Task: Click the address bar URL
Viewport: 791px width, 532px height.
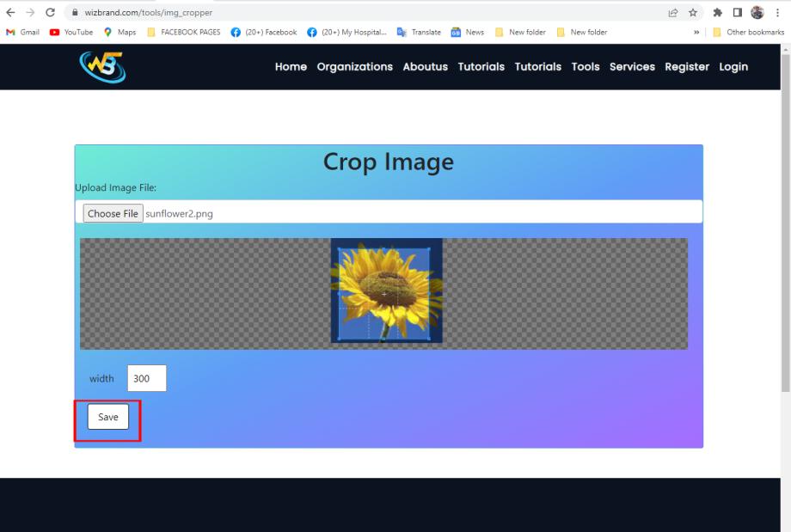Action: click(148, 13)
